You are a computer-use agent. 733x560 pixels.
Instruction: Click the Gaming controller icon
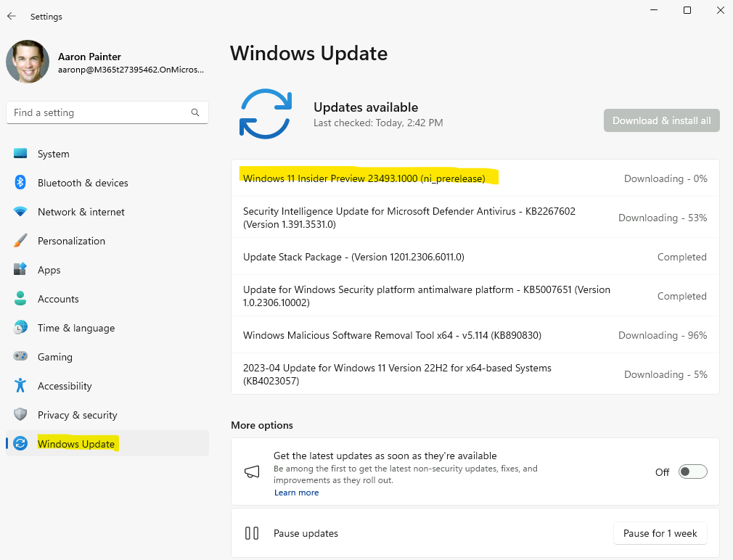20,356
